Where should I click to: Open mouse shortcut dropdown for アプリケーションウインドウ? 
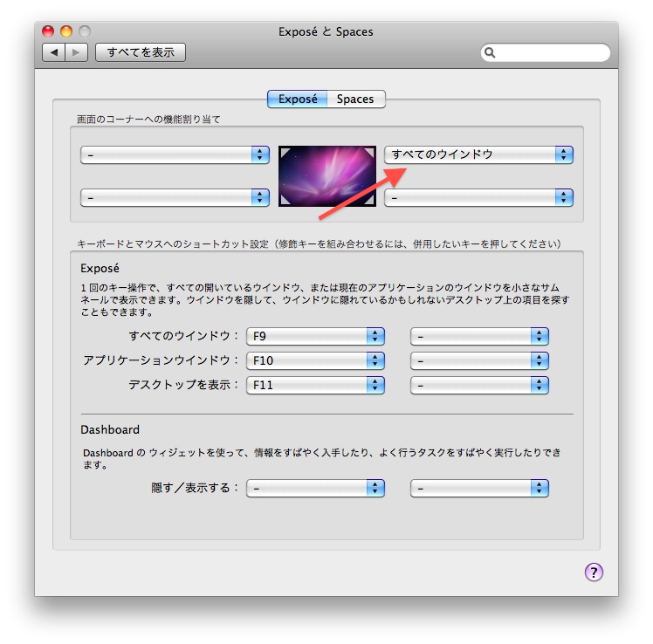pyautogui.click(x=479, y=360)
